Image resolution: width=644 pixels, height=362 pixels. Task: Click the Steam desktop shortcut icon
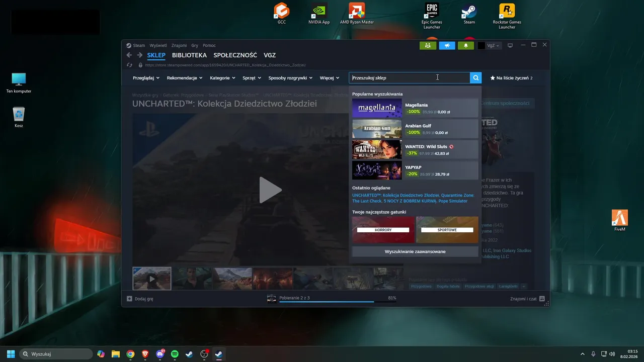pos(469,14)
